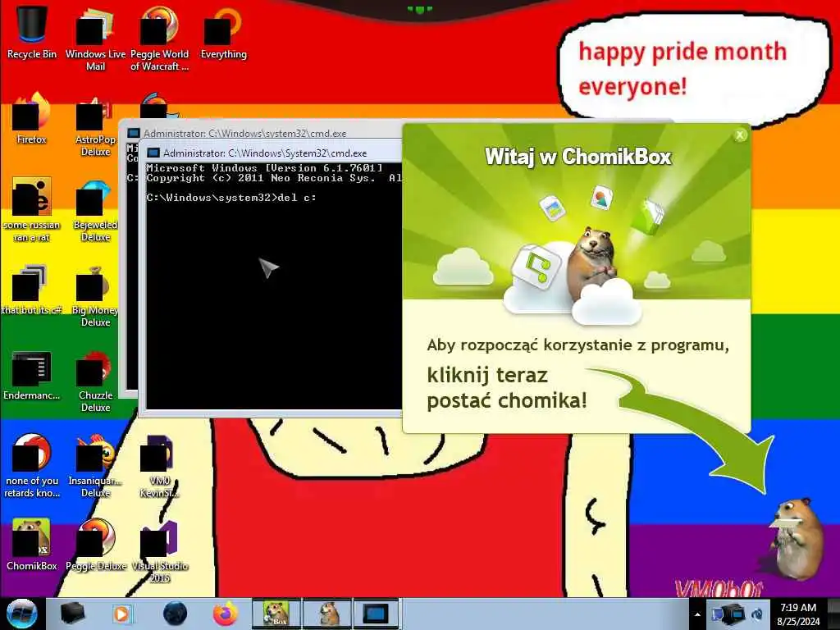
Task: Select the Endermanc... desktop icon
Action: coord(32,374)
